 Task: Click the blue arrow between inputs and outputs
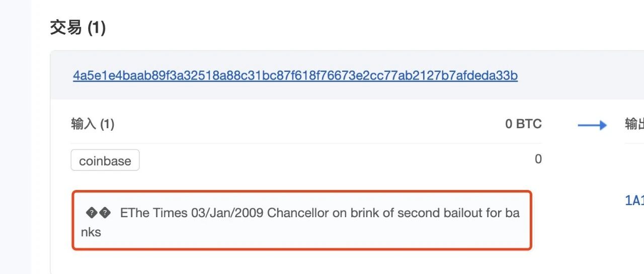pyautogui.click(x=592, y=125)
